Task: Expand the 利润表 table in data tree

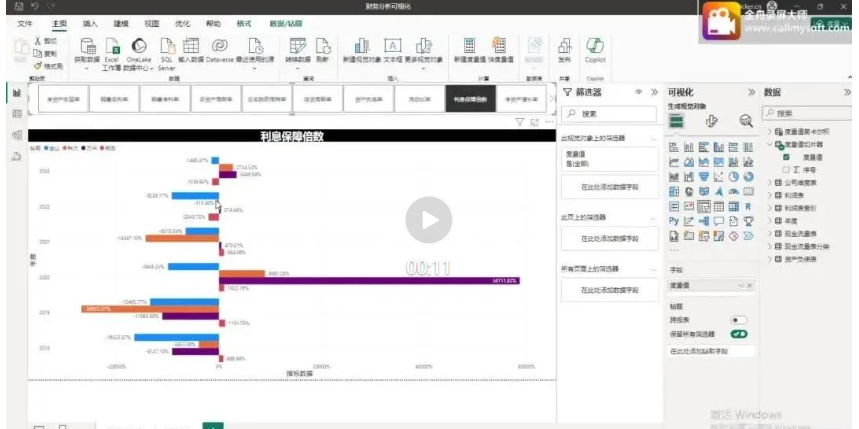Action: (770, 195)
